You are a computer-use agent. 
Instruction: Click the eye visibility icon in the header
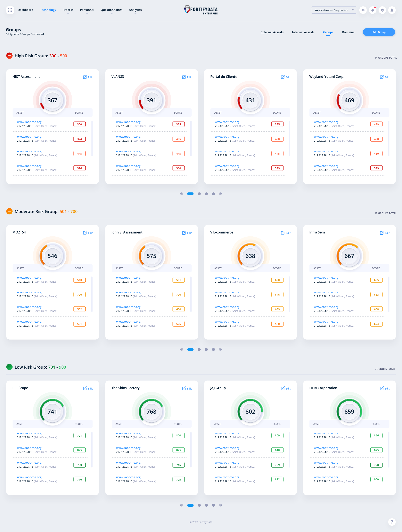363,10
